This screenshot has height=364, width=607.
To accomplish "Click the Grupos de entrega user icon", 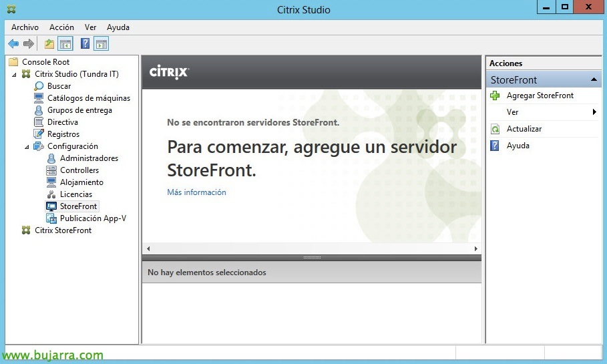I will [39, 110].
